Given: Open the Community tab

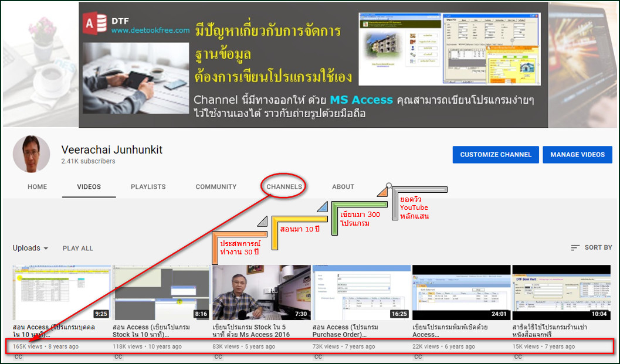Looking at the screenshot, I should click(216, 186).
